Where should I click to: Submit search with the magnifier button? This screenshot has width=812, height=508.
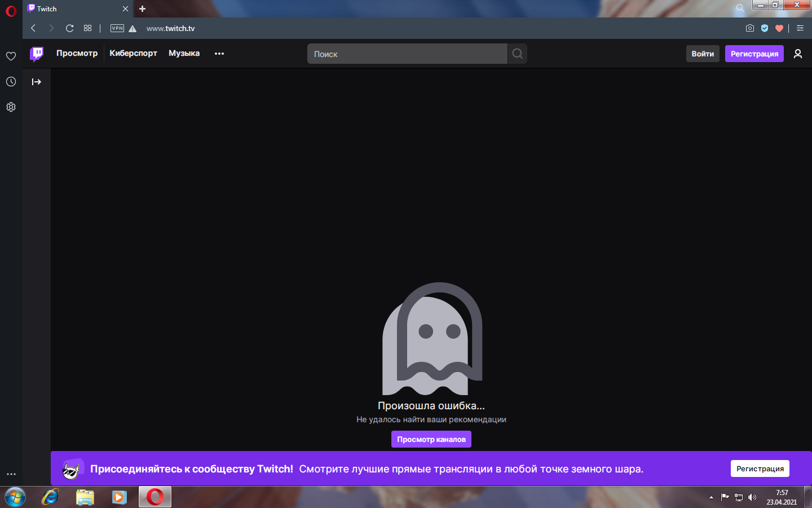click(518, 54)
